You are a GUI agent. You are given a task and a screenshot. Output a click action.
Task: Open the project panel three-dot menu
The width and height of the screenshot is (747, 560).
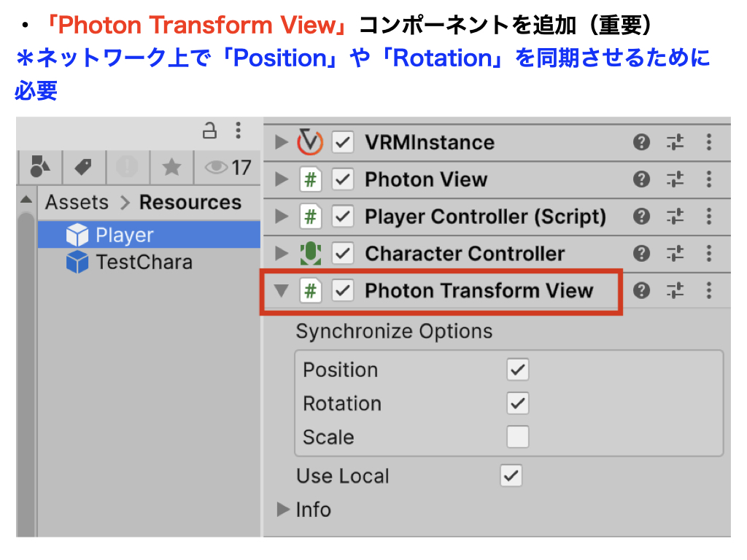[239, 130]
